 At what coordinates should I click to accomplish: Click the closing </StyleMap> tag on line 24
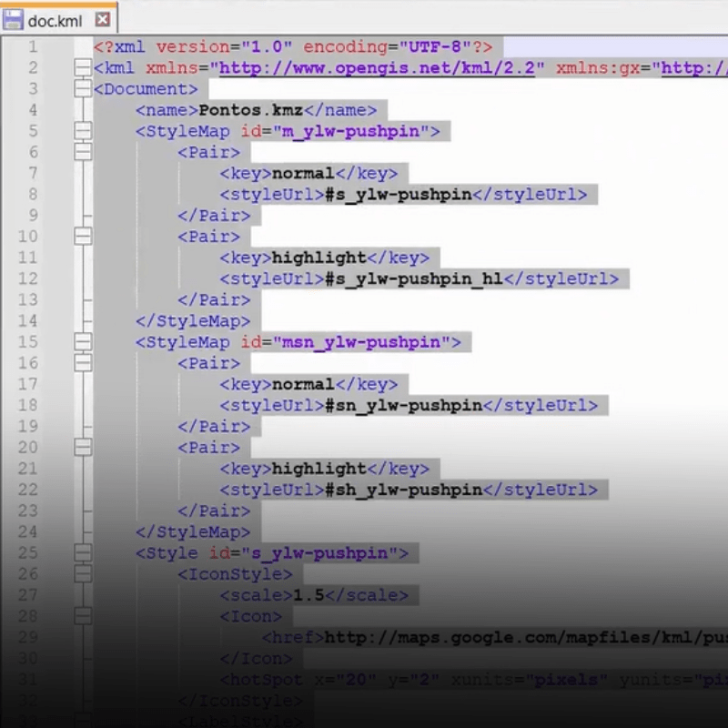(193, 532)
